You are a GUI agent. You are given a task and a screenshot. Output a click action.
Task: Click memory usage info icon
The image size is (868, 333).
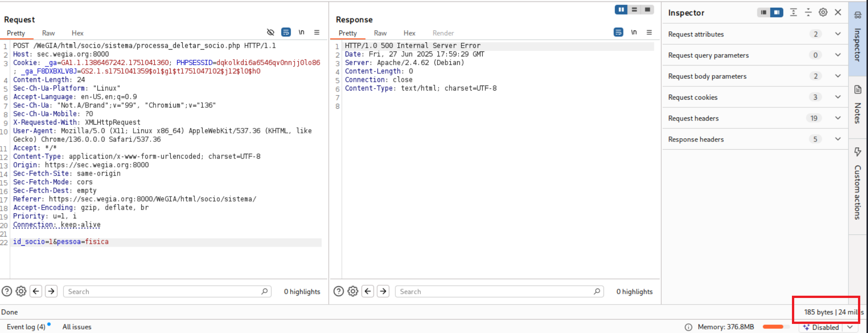[x=689, y=327]
